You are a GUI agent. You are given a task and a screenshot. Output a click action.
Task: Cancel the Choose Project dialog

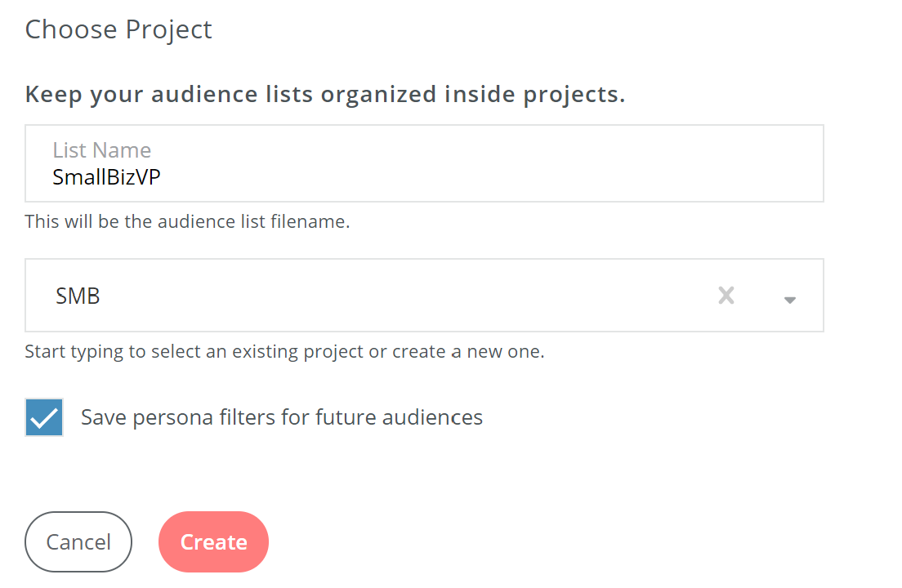coord(78,542)
